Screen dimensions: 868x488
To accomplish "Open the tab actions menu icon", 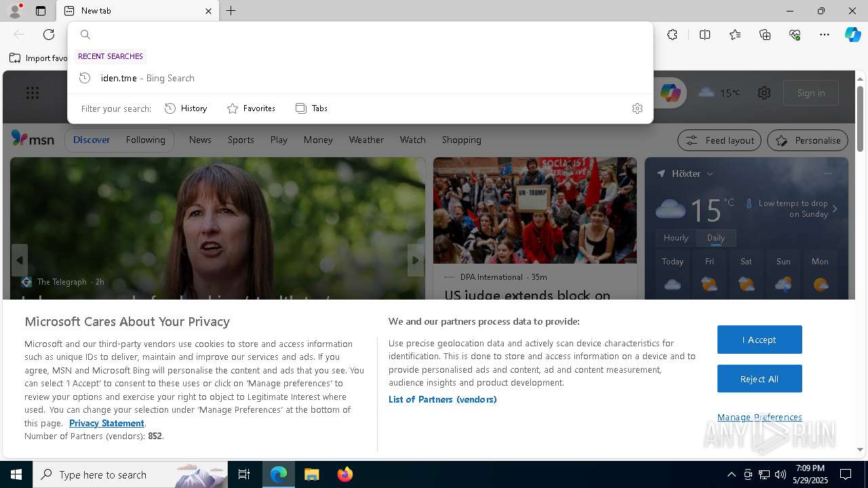I will pyautogui.click(x=41, y=11).
